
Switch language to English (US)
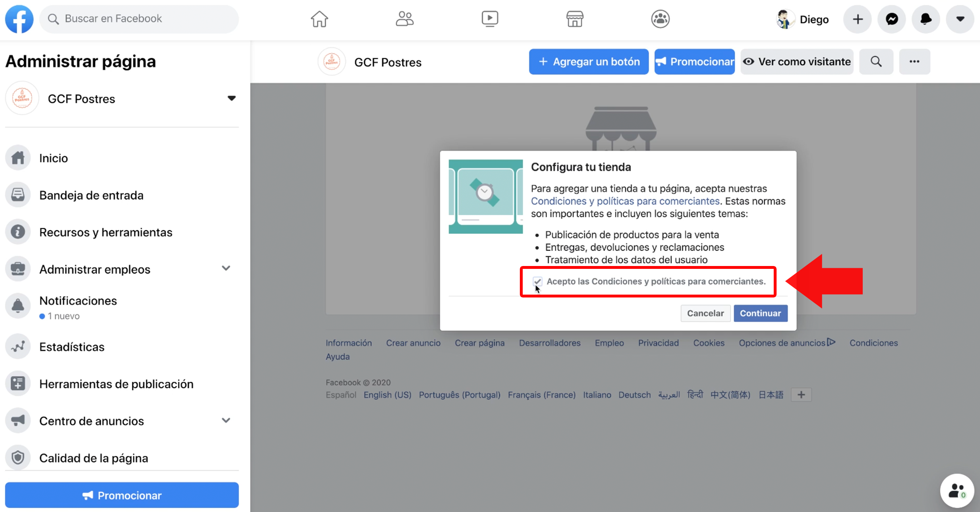point(387,394)
